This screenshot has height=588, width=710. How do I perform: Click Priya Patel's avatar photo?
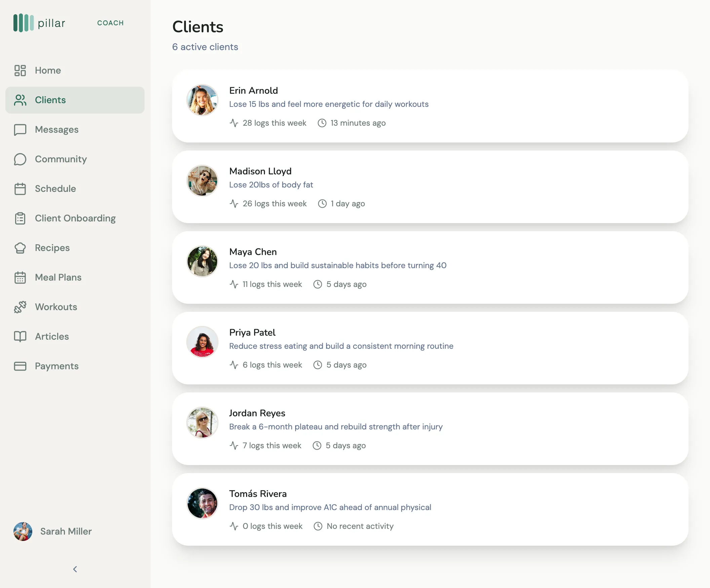click(x=202, y=342)
